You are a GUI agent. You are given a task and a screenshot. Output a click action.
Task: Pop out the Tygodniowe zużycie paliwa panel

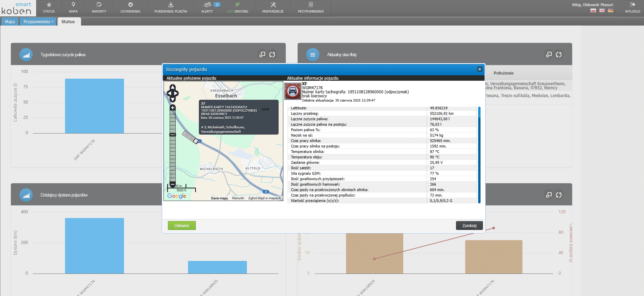pos(262,54)
